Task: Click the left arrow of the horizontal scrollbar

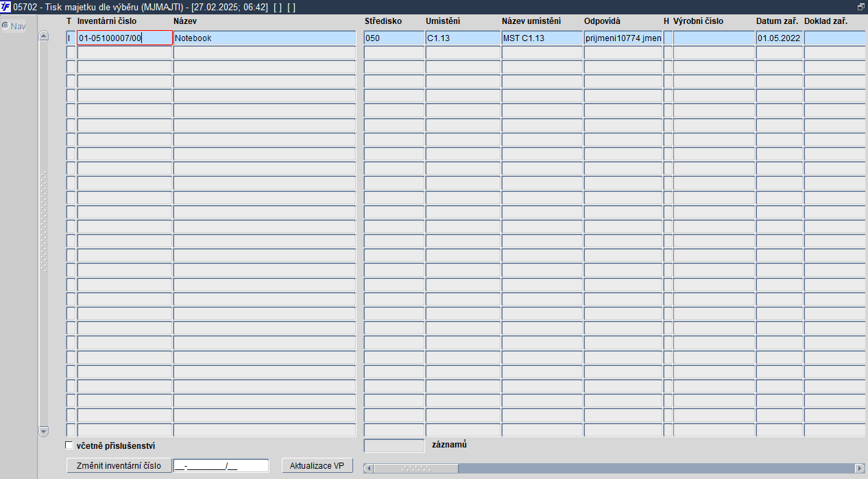Action: point(368,468)
